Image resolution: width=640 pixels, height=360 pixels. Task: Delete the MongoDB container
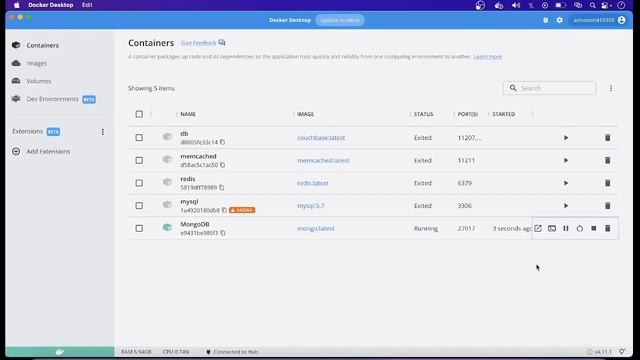point(607,229)
